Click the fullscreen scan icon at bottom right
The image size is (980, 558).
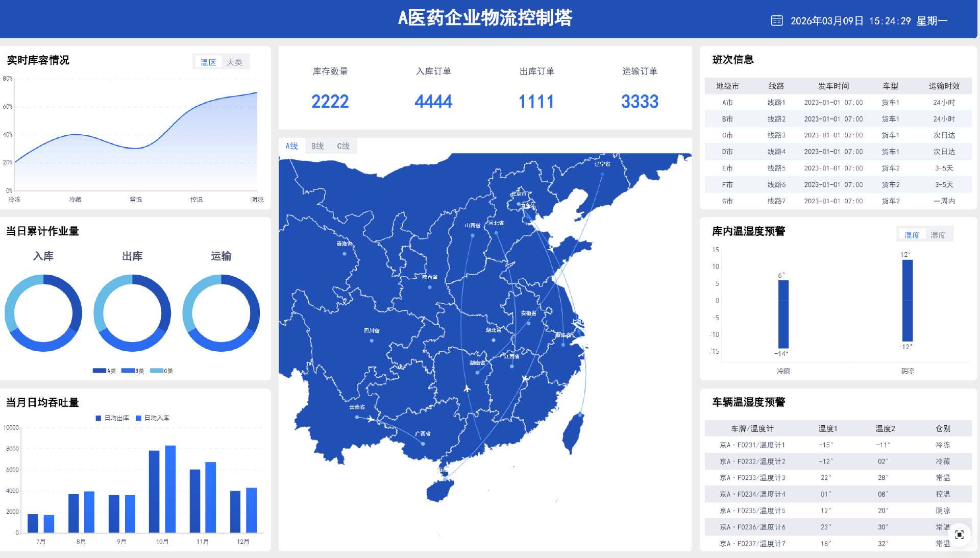pos(959,535)
